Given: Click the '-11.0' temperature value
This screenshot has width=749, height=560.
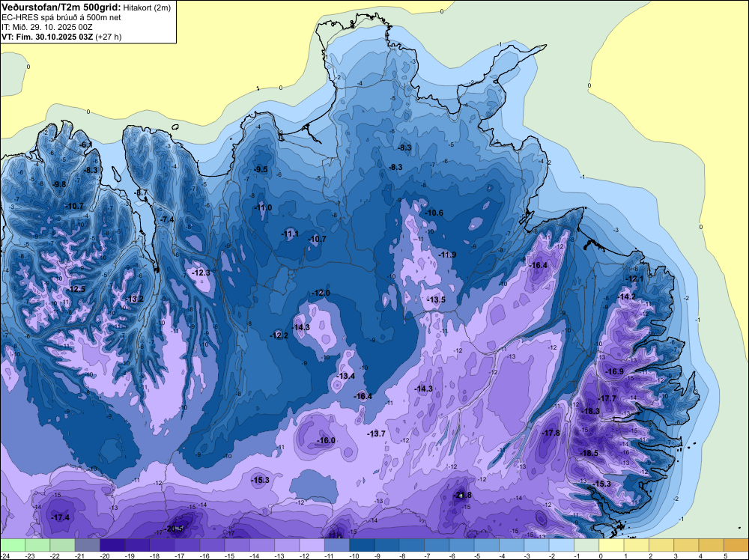Looking at the screenshot, I should pyautogui.click(x=263, y=207).
